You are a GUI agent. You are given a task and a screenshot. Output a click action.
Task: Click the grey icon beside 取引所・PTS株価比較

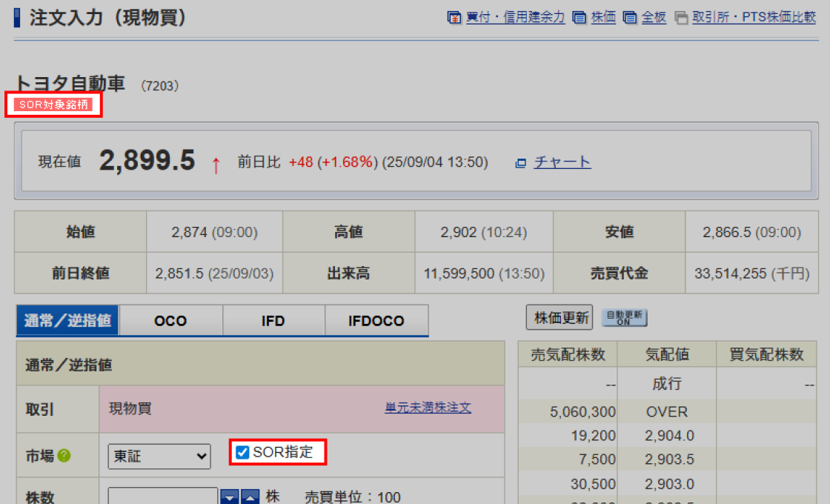tap(681, 18)
